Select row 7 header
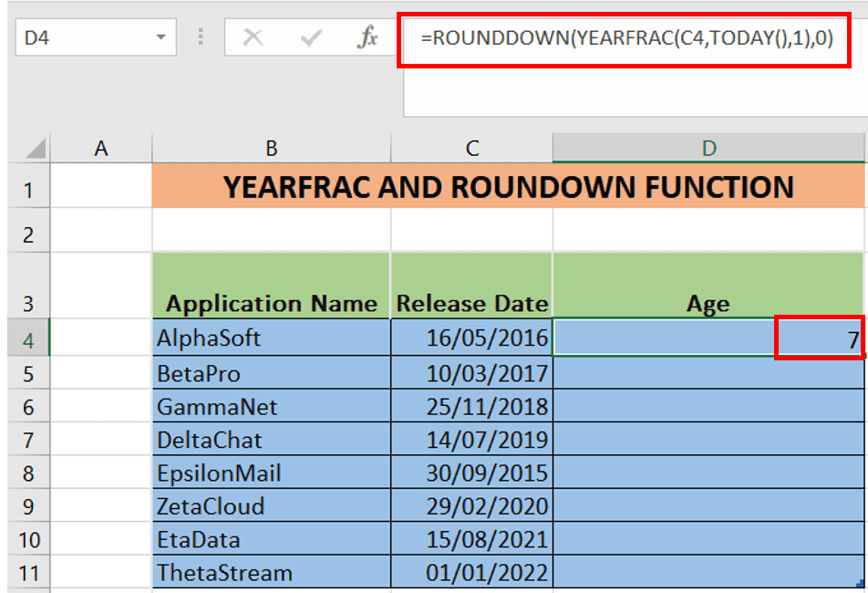This screenshot has height=593, width=868. point(29,439)
